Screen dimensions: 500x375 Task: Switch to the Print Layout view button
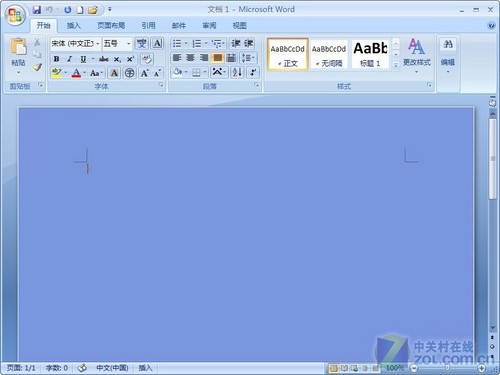[333, 368]
